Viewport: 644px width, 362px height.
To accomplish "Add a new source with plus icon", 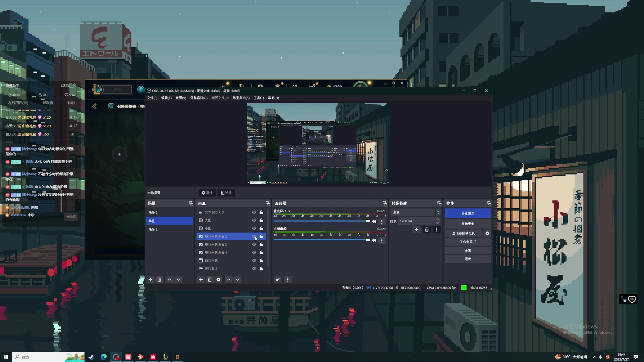I will [201, 280].
